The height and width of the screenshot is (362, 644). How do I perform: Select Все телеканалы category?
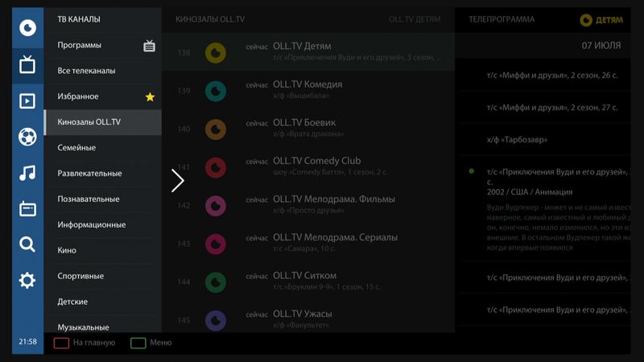86,71
